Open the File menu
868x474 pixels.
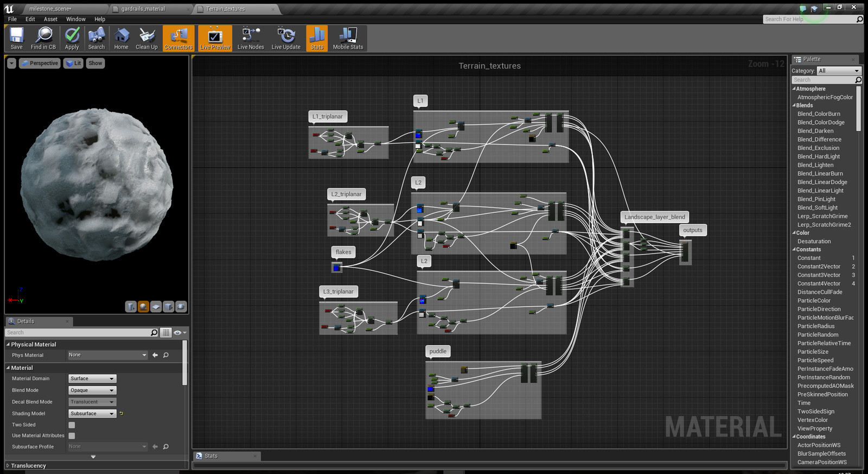(x=12, y=19)
